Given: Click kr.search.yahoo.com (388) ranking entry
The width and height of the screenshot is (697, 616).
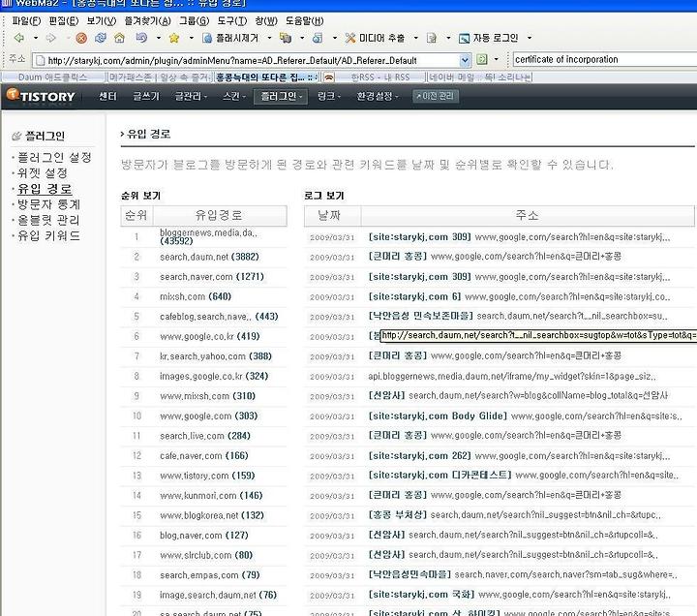Looking at the screenshot, I should [216, 356].
